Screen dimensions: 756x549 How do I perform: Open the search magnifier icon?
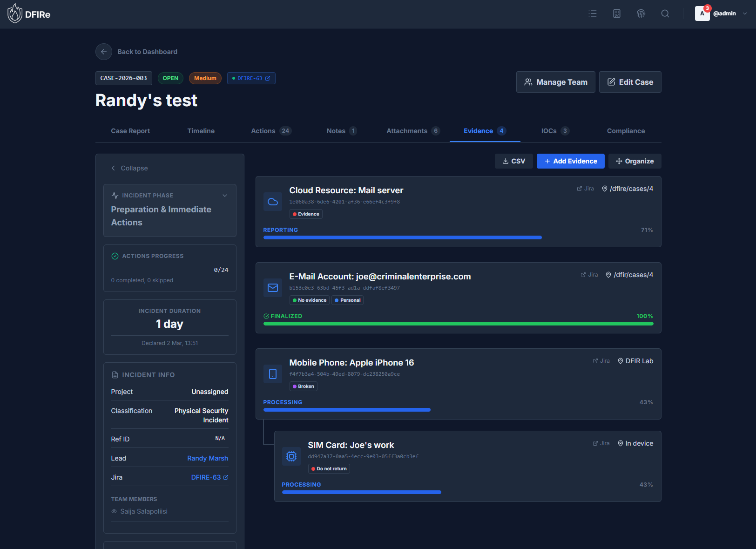click(665, 14)
